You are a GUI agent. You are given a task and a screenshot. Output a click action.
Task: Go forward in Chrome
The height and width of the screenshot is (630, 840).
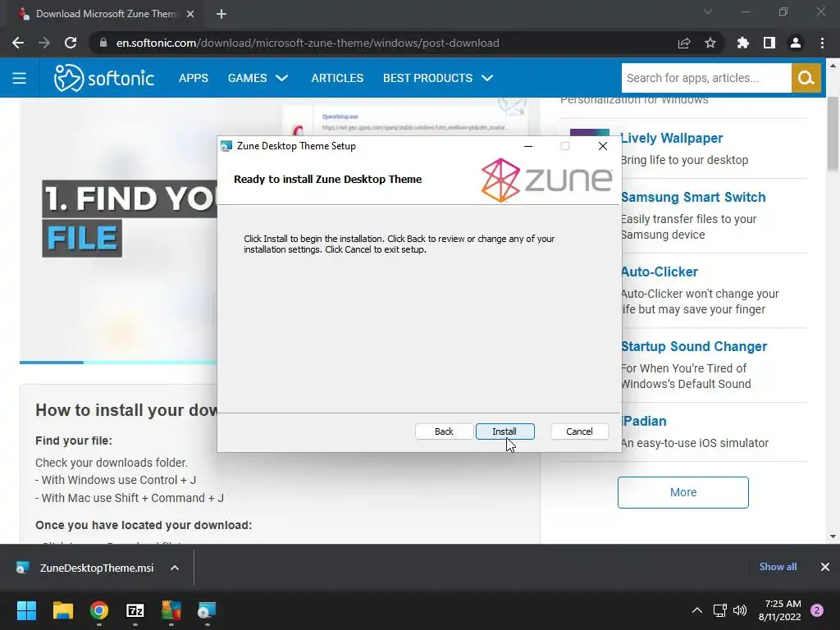[44, 43]
